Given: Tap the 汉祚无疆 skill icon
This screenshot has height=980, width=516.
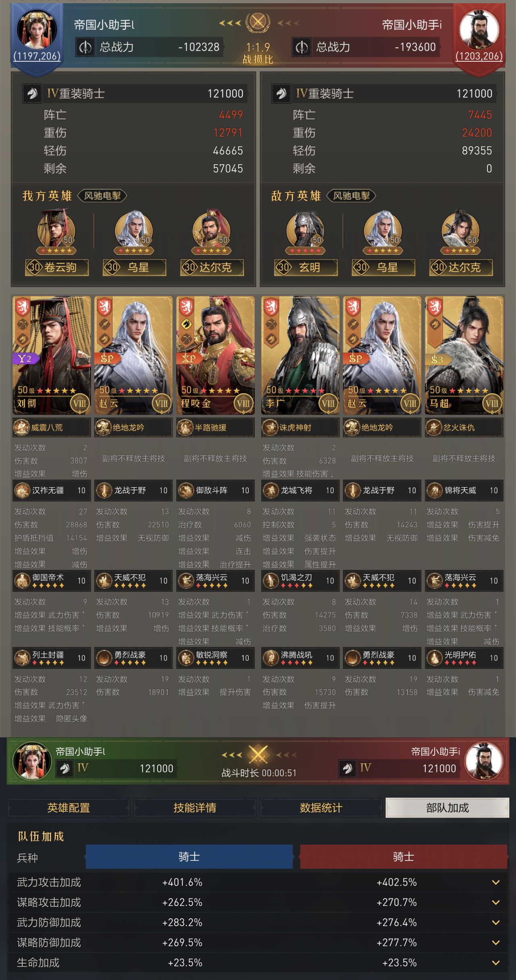Looking at the screenshot, I should point(22,490).
